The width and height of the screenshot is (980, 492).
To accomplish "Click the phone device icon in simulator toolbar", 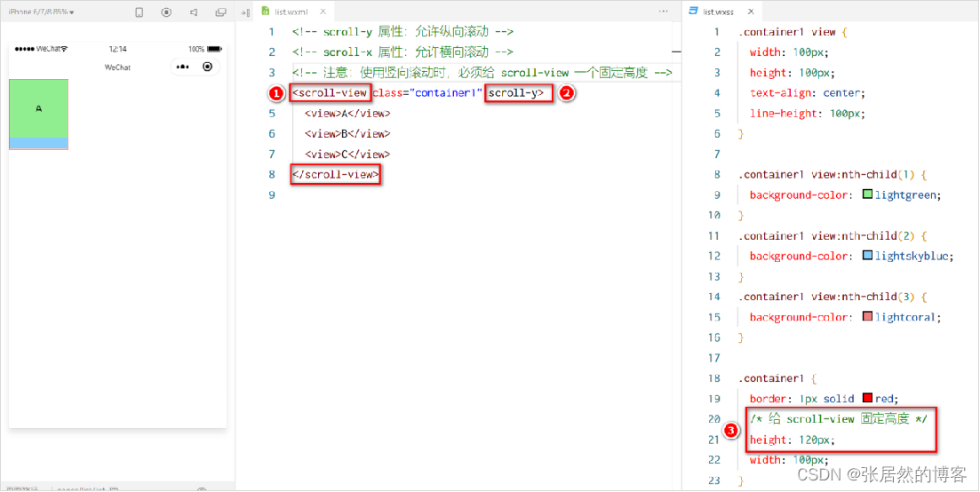I will [139, 12].
